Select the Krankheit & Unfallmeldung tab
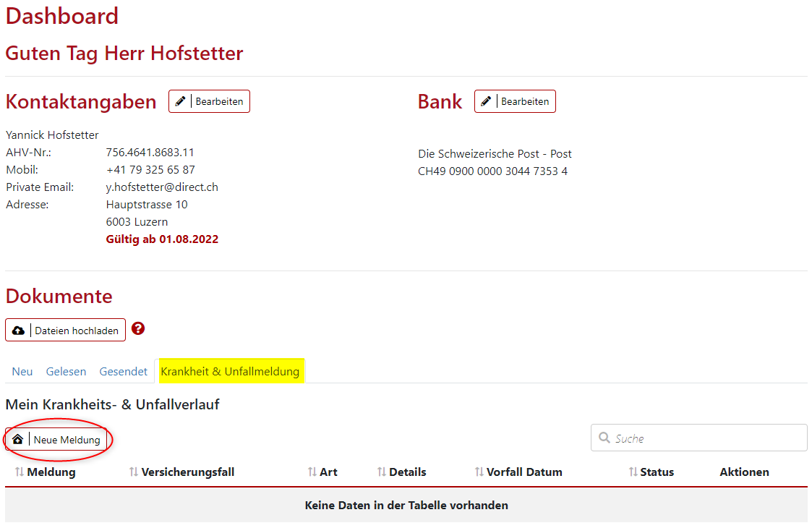Image resolution: width=812 pixels, height=528 pixels. [230, 372]
